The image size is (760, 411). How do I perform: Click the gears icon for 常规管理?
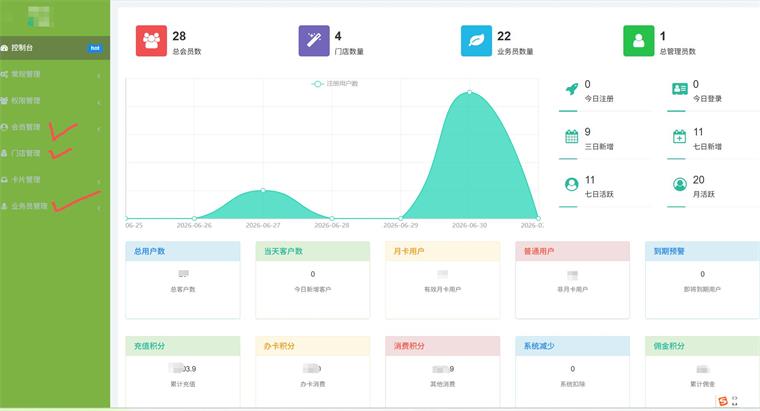point(4,74)
